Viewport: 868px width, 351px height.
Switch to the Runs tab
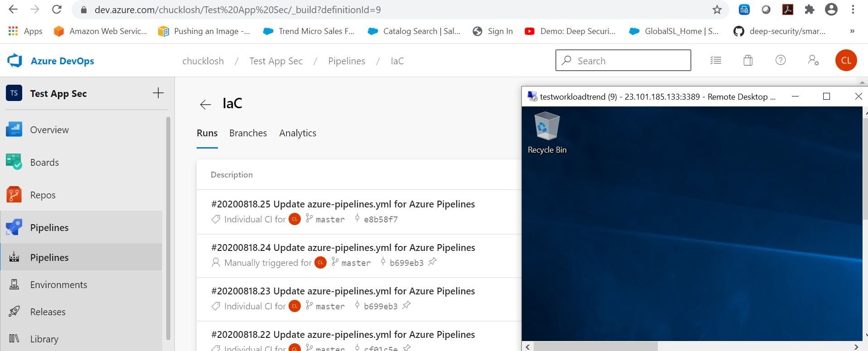pyautogui.click(x=207, y=133)
